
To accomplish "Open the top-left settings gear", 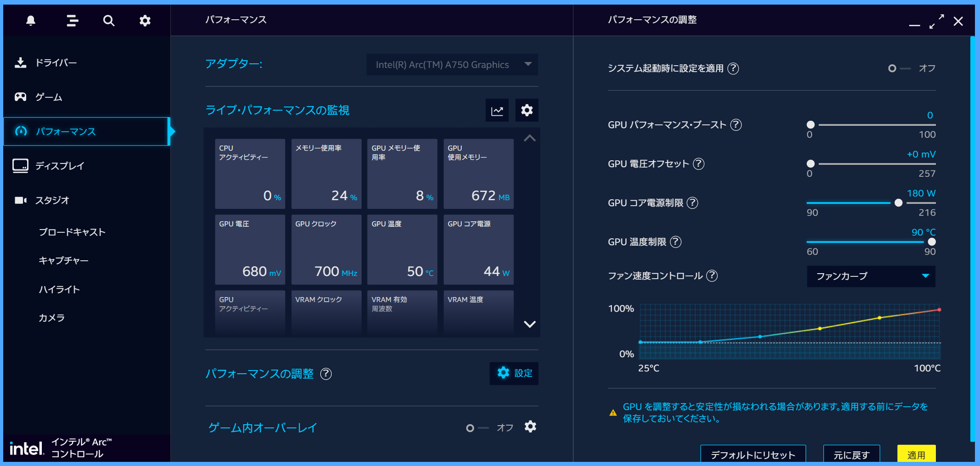I will click(x=145, y=21).
